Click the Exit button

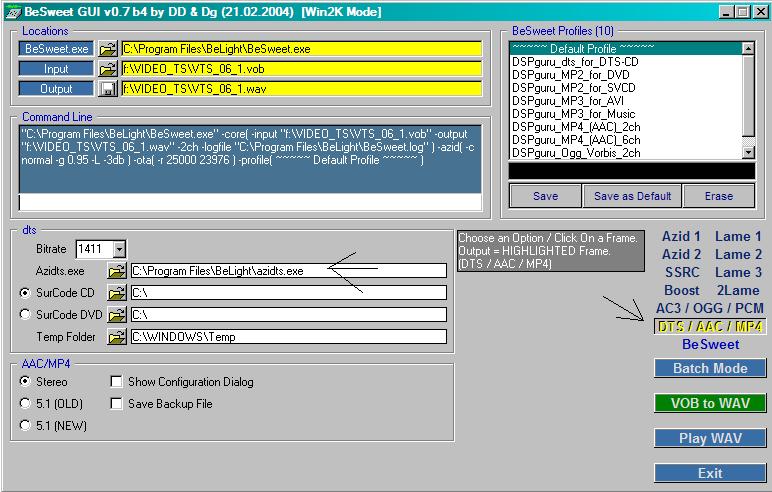(710, 473)
